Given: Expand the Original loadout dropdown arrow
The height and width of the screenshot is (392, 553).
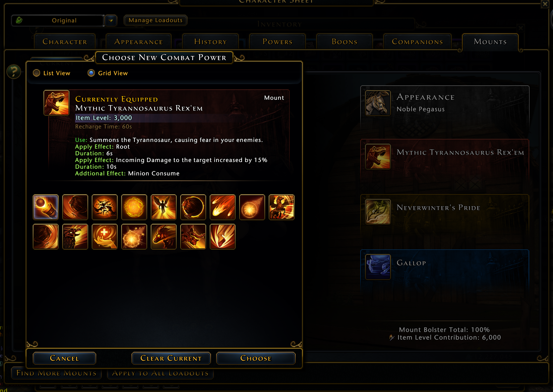Looking at the screenshot, I should (x=111, y=20).
